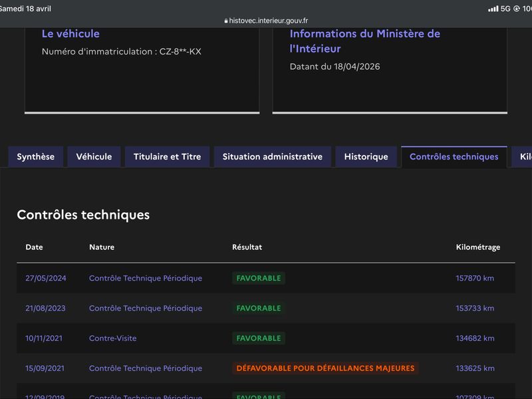The width and height of the screenshot is (532, 399).
Task: Tap the orientation lock status icon
Action: [x=517, y=9]
